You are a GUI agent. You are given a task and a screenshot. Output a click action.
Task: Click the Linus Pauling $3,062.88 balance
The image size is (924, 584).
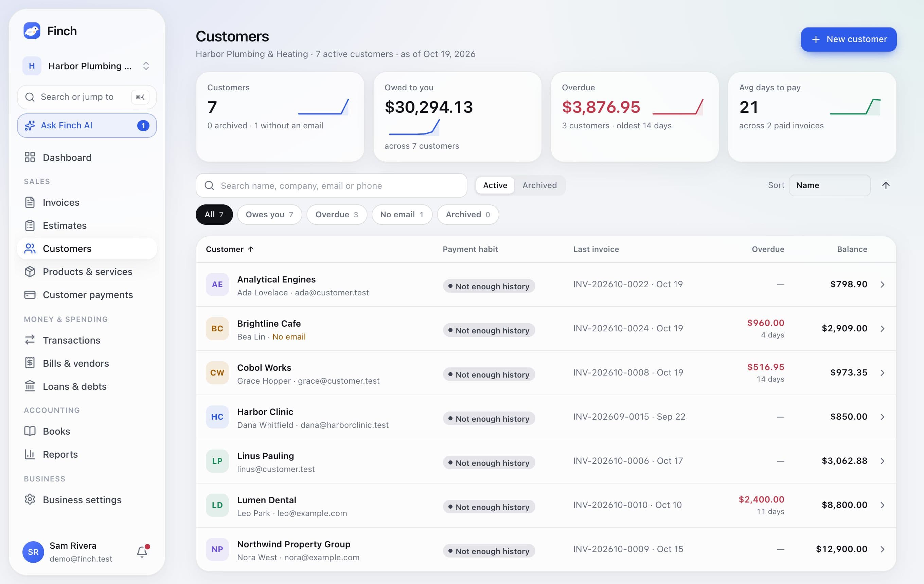pos(844,461)
